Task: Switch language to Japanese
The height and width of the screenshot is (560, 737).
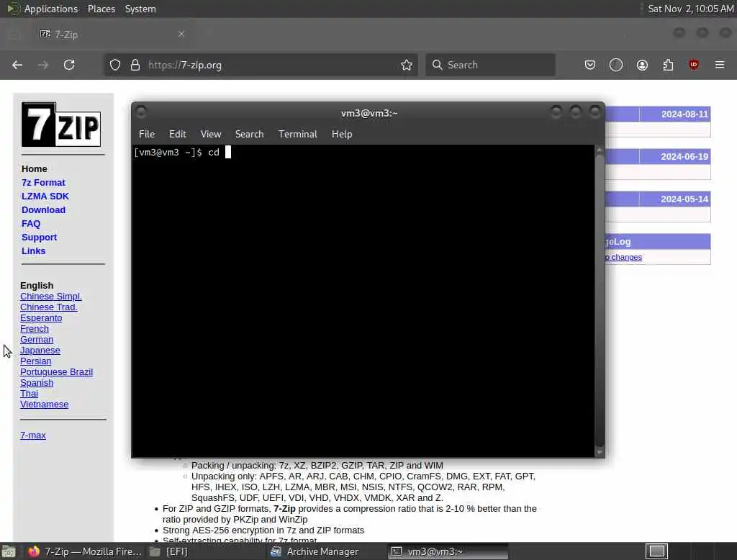Action: click(40, 351)
